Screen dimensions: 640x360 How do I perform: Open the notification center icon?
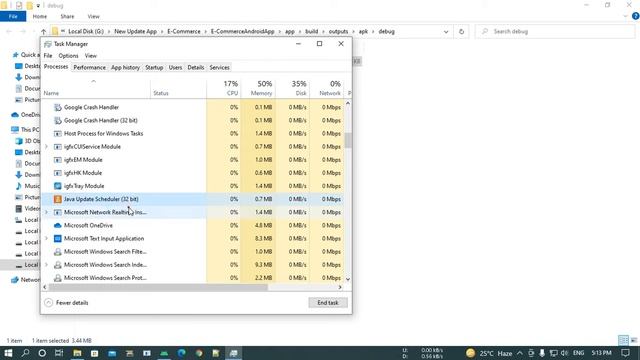tap(625, 353)
